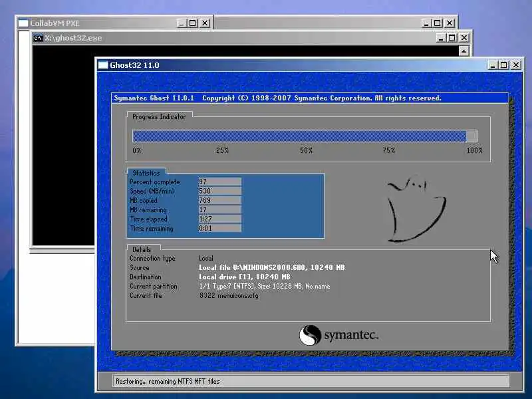Click the 25% progress scale label
The width and height of the screenshot is (532, 399).
click(222, 150)
